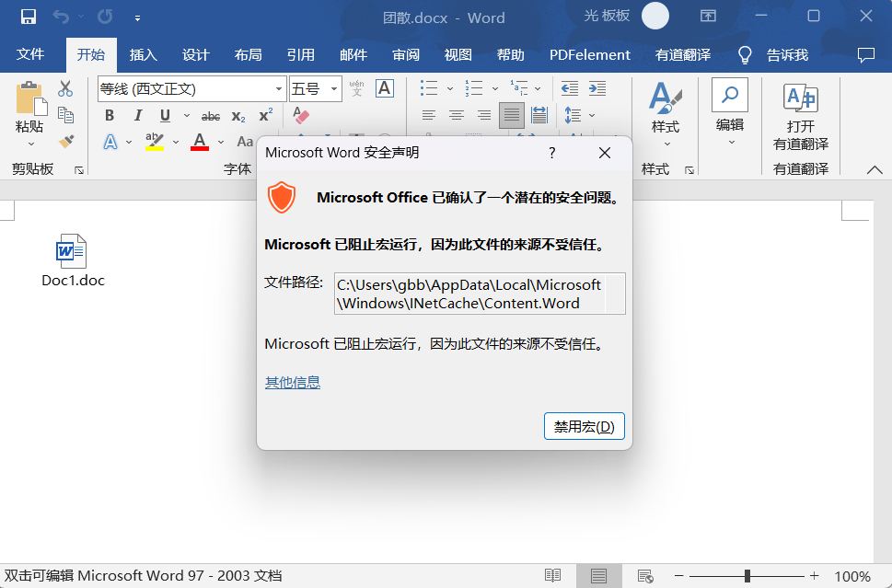Viewport: 892px width, 588px height.
Task: Toggle superscript formatting
Action: pyautogui.click(x=266, y=115)
